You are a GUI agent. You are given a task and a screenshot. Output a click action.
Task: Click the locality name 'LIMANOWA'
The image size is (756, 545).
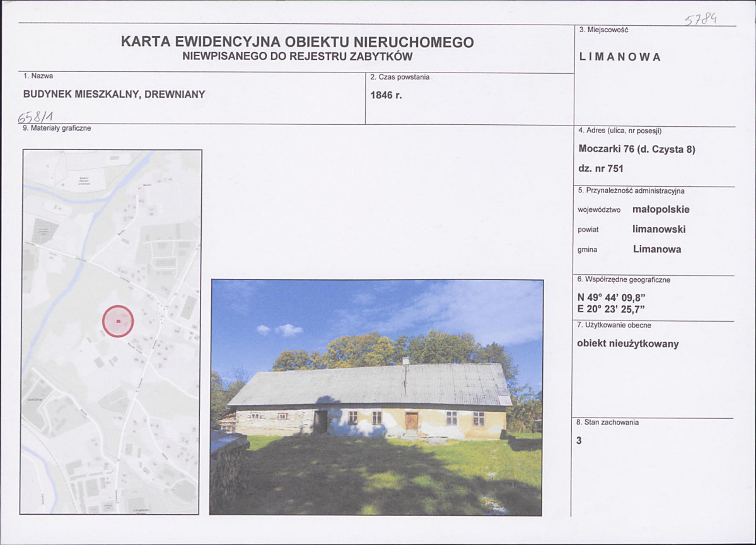point(620,57)
